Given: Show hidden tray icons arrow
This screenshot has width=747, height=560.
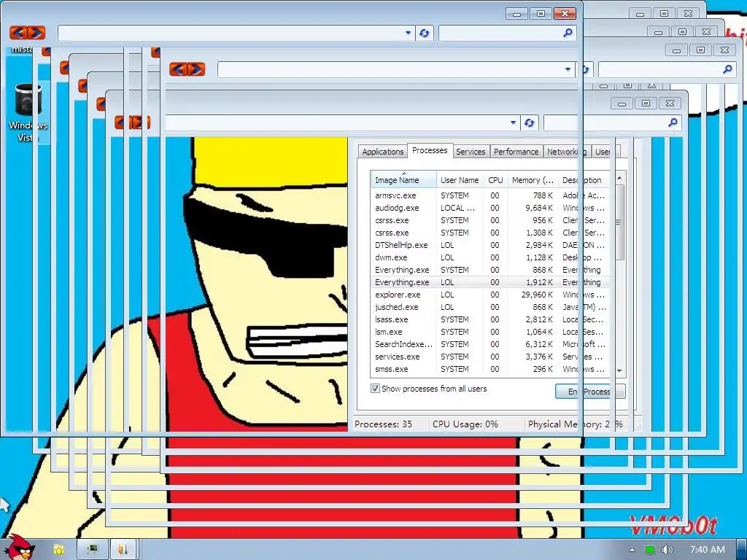Looking at the screenshot, I should tap(632, 550).
